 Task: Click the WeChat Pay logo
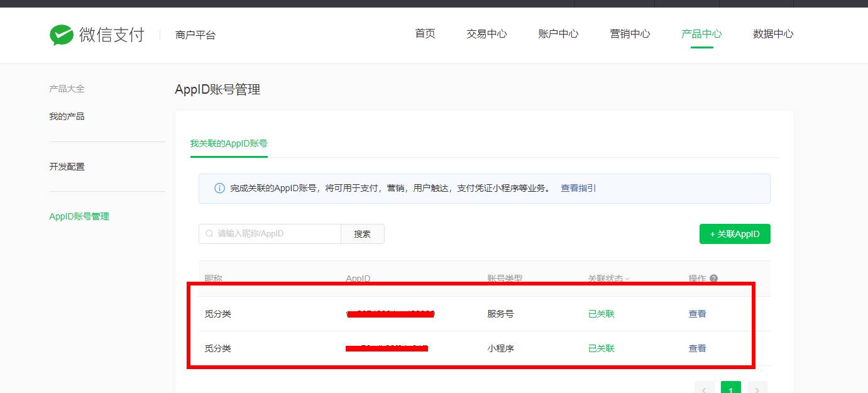97,35
